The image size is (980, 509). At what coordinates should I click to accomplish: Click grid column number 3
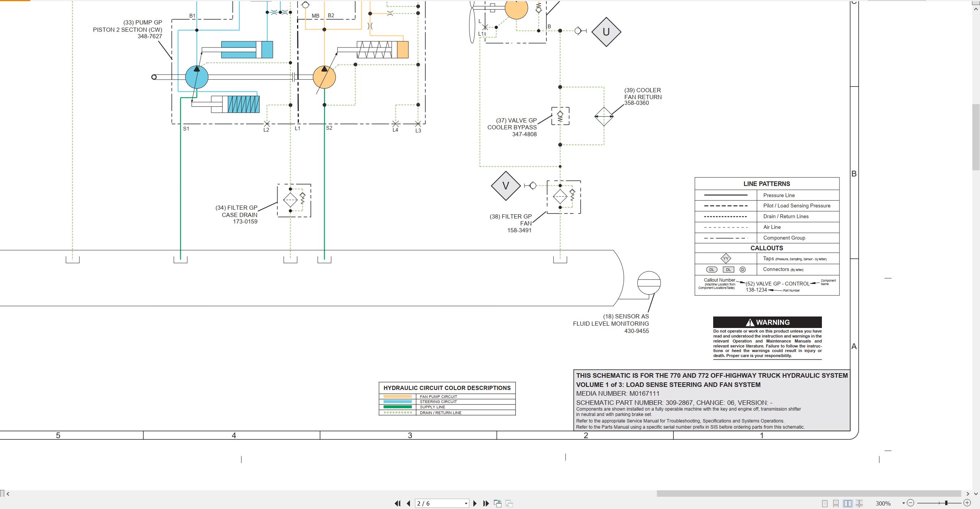pos(410,436)
